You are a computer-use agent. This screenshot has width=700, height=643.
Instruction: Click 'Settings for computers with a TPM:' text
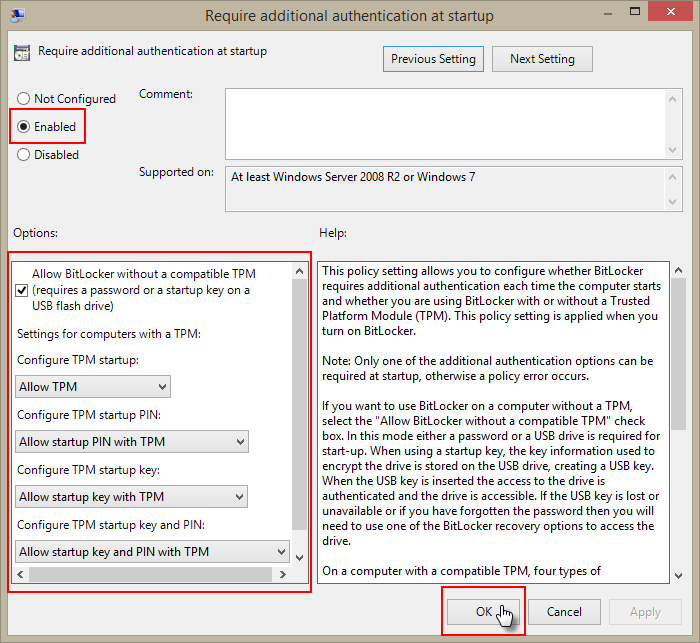(109, 334)
